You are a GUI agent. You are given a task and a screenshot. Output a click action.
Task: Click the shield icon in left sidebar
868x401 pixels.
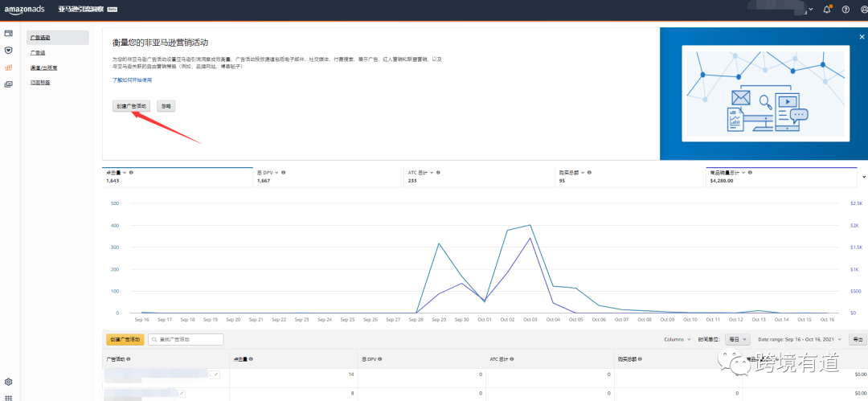(8, 50)
